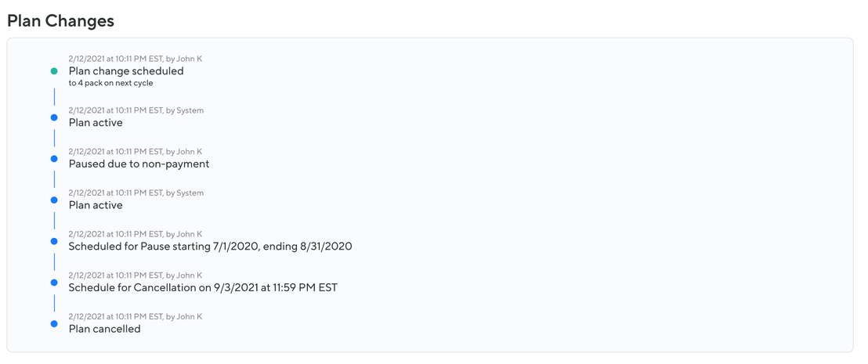Viewport: 868px width, 364px height.
Task: Click the dot of Plan active just above Scheduled for Pause
Action: coord(54,200)
